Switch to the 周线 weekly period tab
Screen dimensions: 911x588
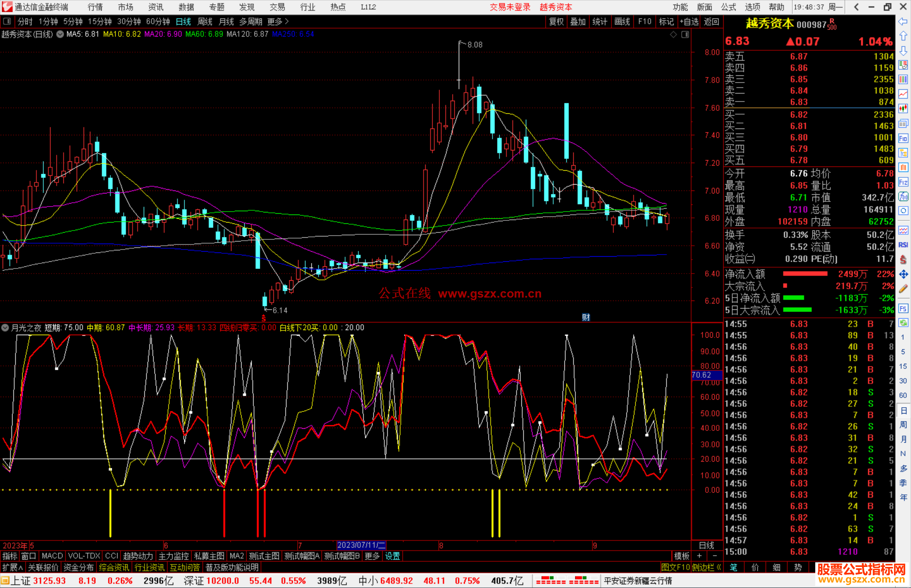205,21
